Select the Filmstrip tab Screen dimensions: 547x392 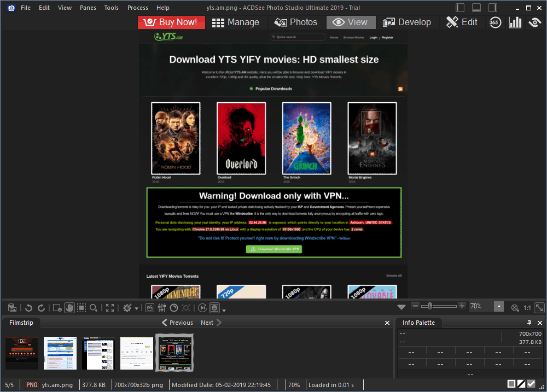coord(21,323)
